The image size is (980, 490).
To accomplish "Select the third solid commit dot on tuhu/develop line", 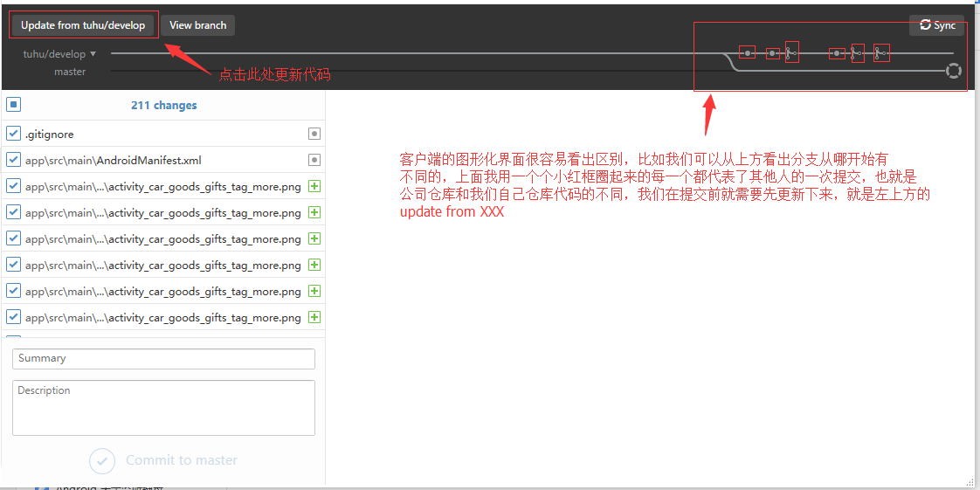I will (837, 54).
